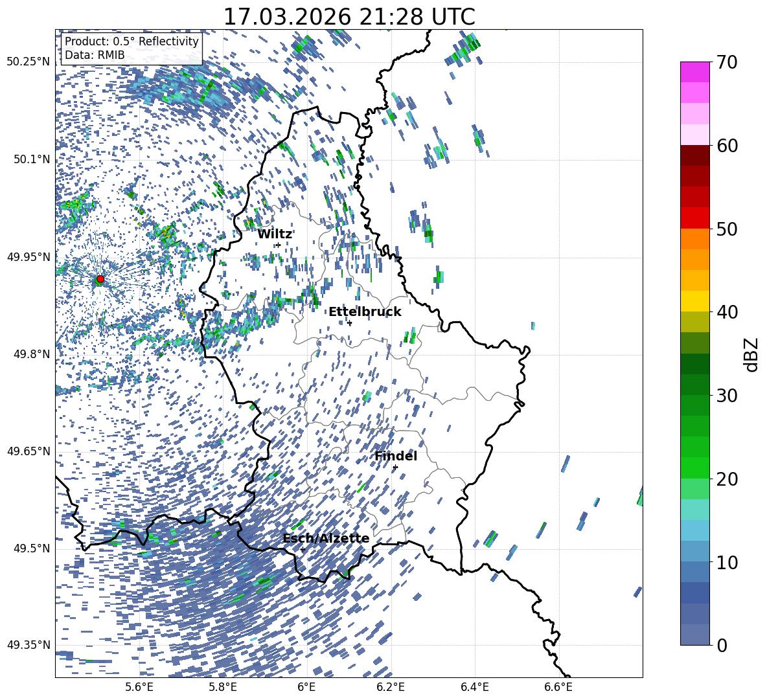Click the cross marker below Ettelbruck

[x=350, y=323]
